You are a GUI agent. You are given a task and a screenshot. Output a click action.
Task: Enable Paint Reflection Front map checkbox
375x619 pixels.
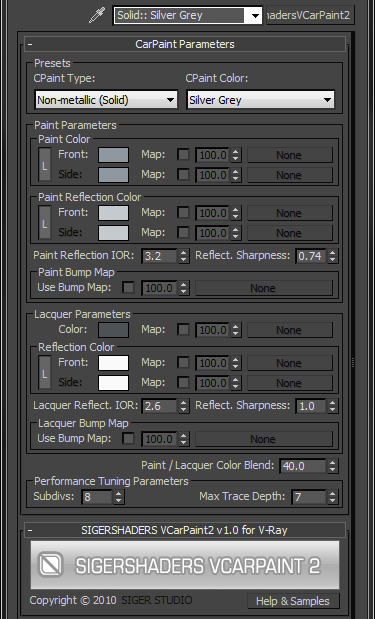pos(183,213)
